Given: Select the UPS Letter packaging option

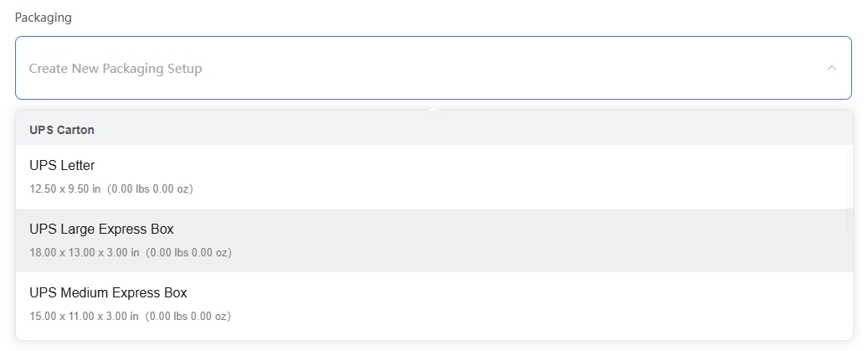Looking at the screenshot, I should pos(62,166).
